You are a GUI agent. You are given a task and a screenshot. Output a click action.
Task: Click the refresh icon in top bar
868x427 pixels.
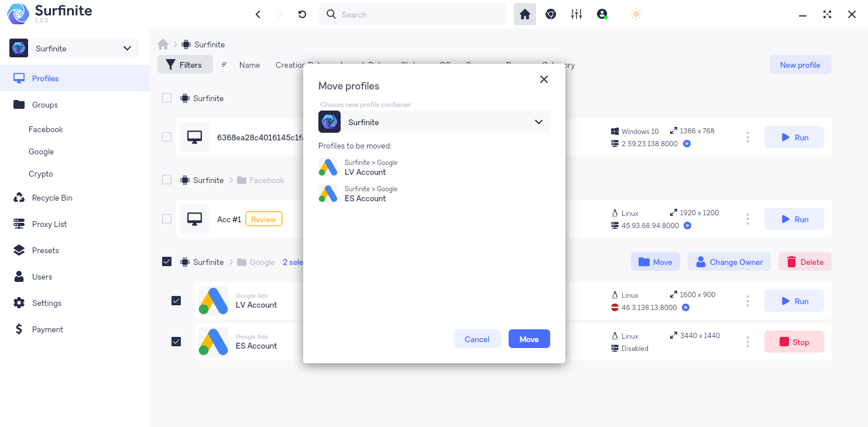tap(302, 15)
